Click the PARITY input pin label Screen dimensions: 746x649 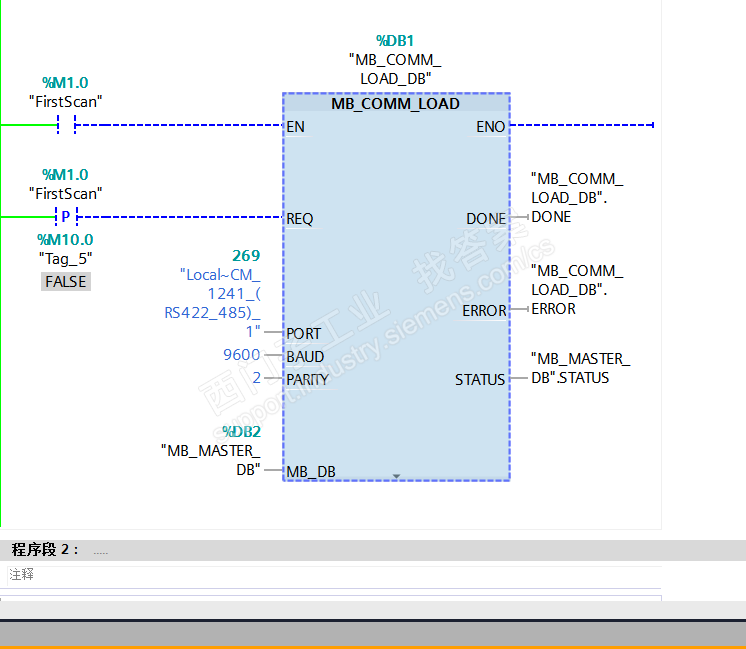point(307,380)
